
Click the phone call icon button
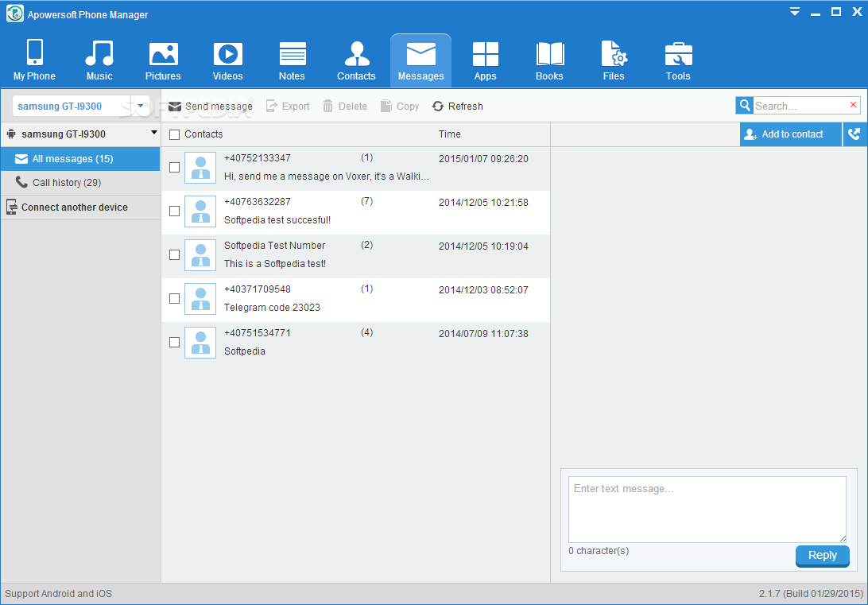[854, 134]
